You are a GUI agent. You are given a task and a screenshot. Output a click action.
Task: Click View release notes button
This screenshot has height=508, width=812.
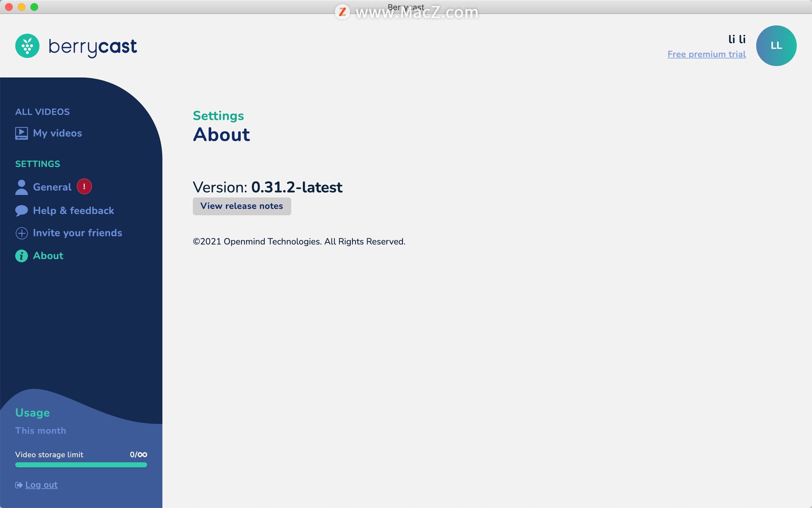242,206
